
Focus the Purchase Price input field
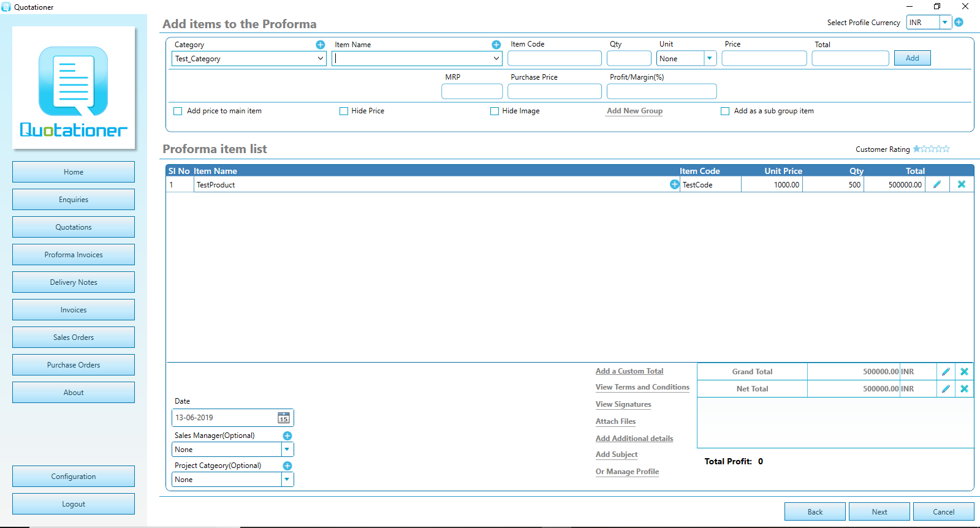(x=555, y=91)
